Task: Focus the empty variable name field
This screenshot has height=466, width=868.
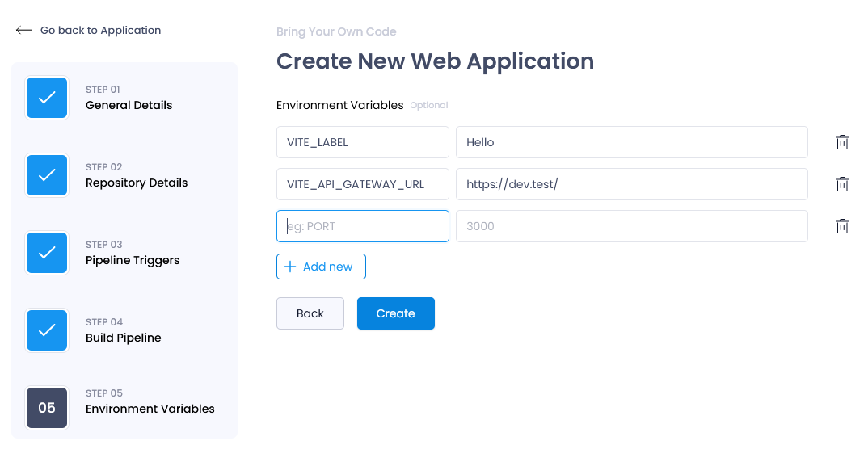Action: (x=363, y=226)
